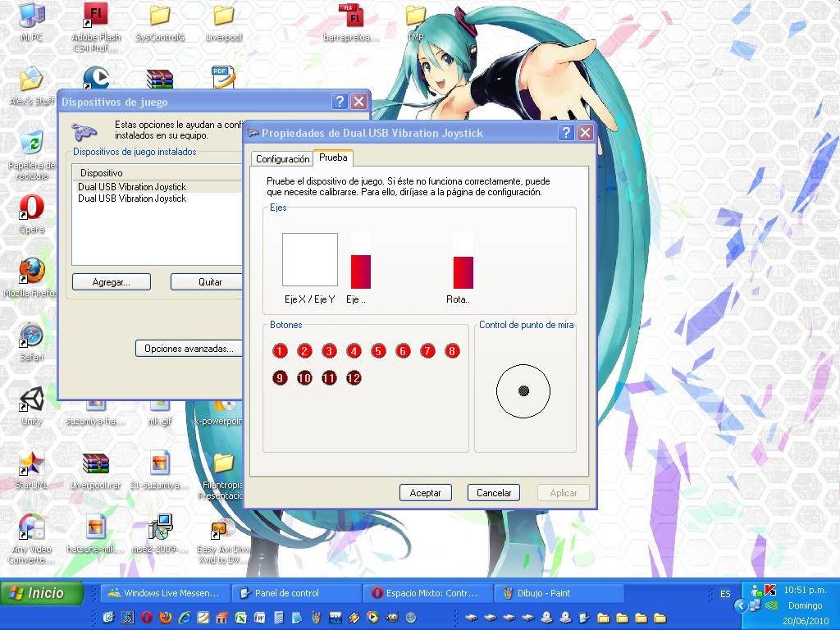Click GIMP icon in quick launch bar
Viewport: 840px width, 630px height.
pyautogui.click(x=392, y=618)
